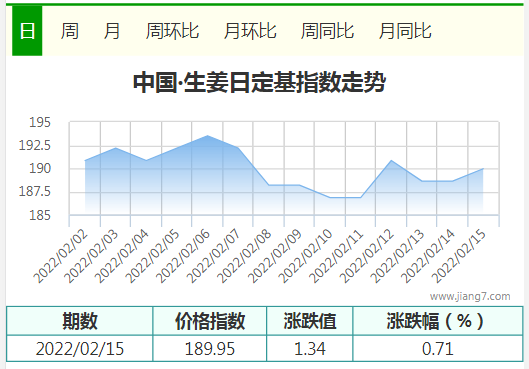Click the 190 y-axis label

click(40, 168)
